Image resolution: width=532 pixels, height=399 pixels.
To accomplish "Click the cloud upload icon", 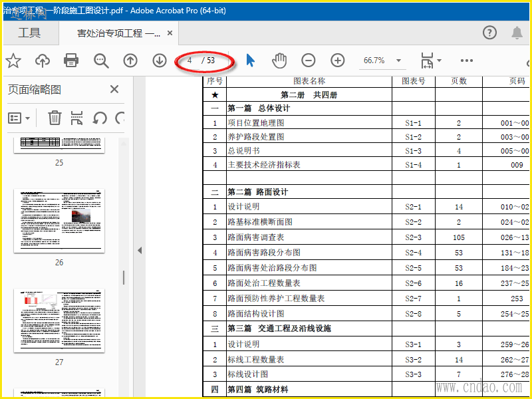I will [43, 61].
